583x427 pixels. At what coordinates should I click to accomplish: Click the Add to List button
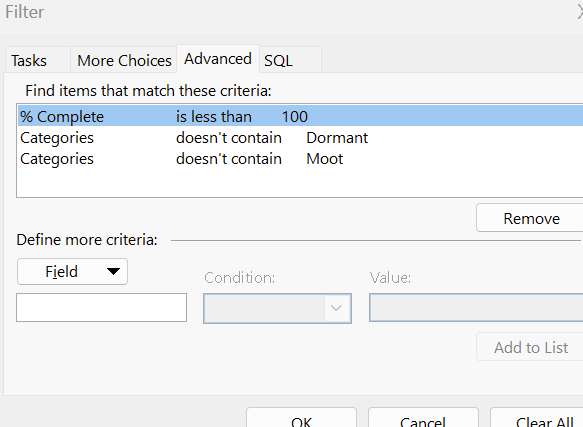coord(531,347)
